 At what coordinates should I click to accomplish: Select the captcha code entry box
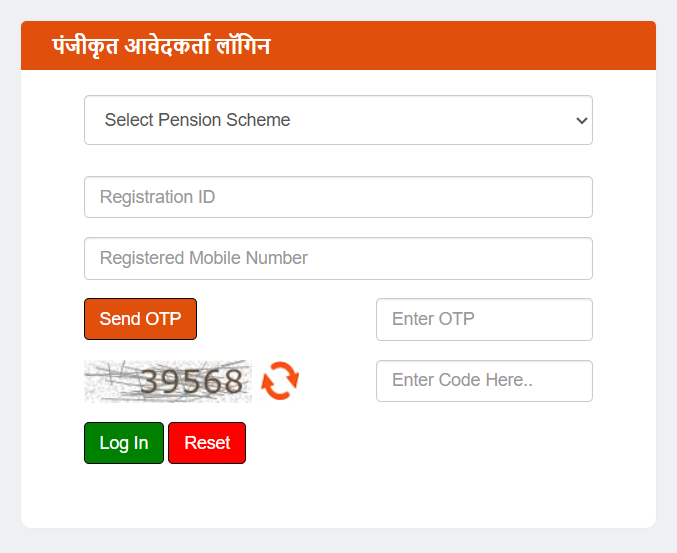coord(484,381)
